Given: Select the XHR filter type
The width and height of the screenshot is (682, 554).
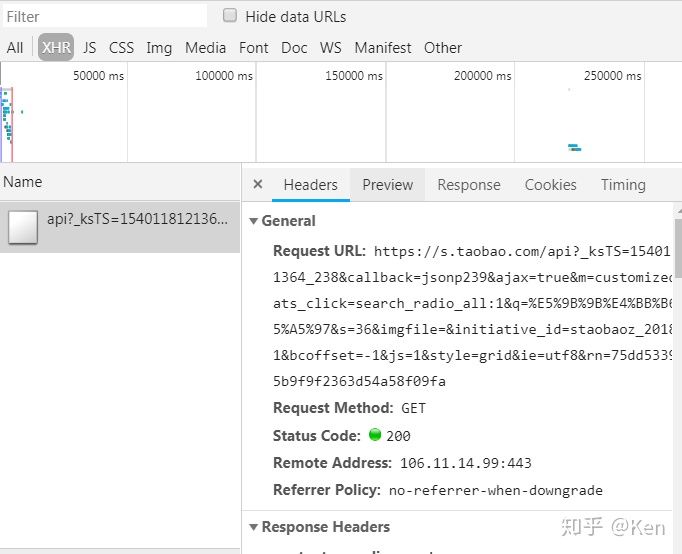Looking at the screenshot, I should (x=56, y=47).
